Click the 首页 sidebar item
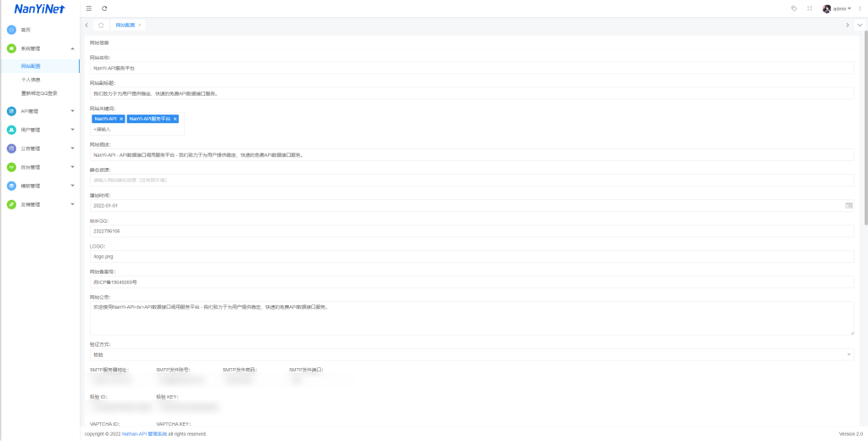The image size is (868, 441). (x=25, y=30)
